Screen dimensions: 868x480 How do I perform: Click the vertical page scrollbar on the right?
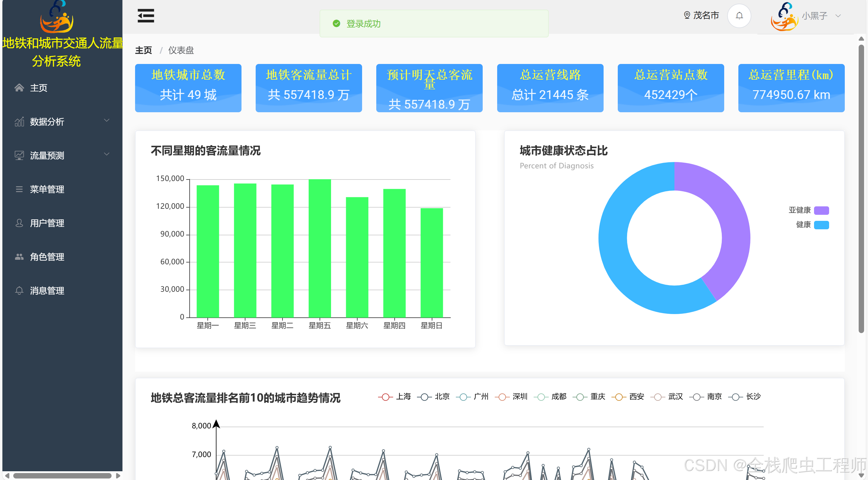[861, 189]
